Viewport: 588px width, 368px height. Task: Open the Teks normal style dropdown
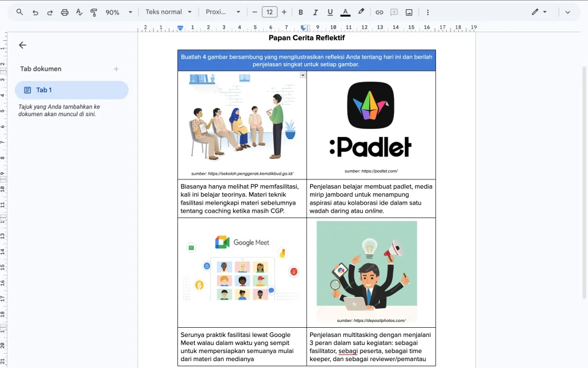tap(168, 12)
